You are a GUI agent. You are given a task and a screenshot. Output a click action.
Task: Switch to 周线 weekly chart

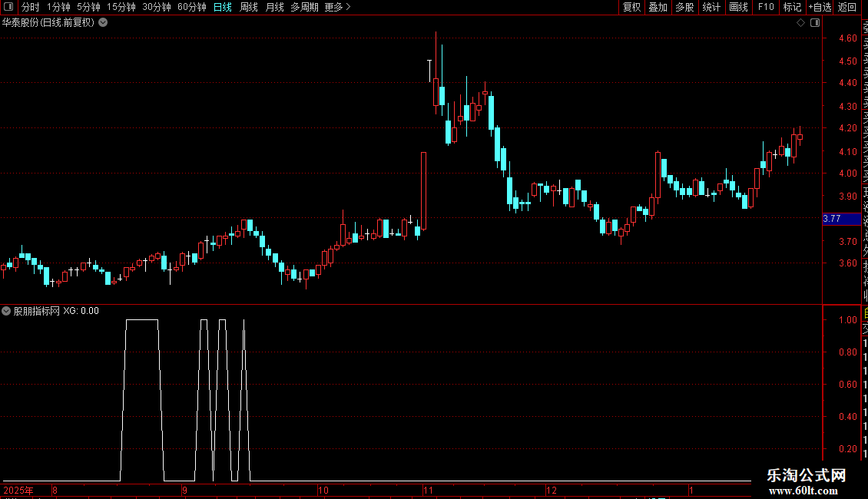249,7
